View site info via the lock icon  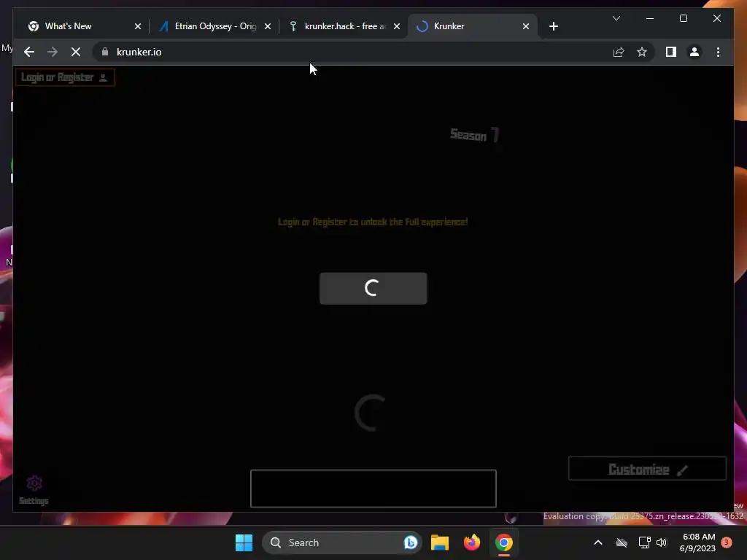click(105, 52)
